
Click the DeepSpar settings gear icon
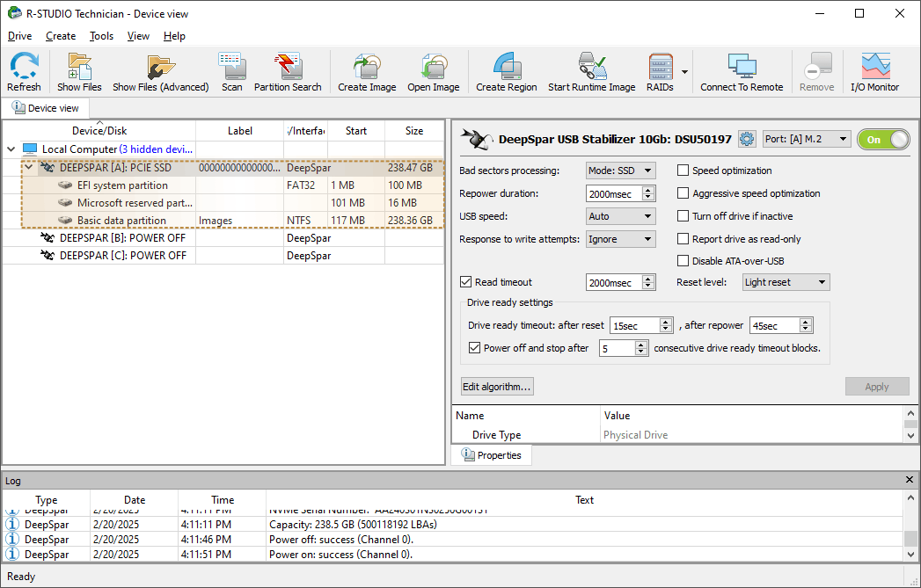pyautogui.click(x=747, y=139)
